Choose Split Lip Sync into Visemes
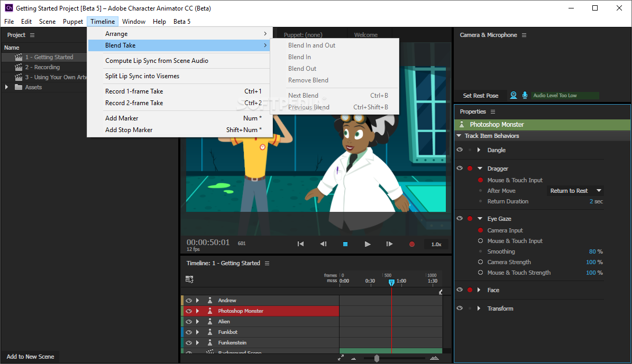 click(180, 76)
